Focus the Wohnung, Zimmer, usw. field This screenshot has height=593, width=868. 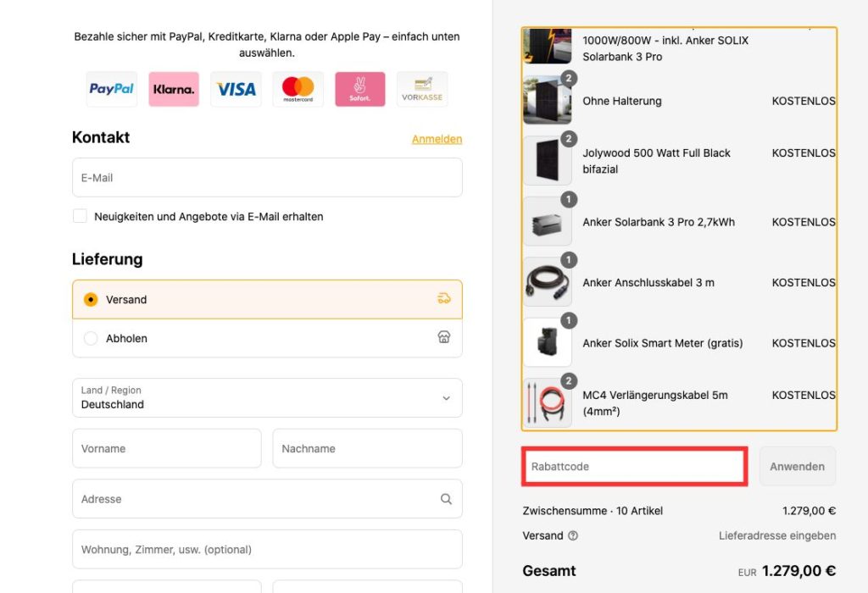[x=267, y=549]
